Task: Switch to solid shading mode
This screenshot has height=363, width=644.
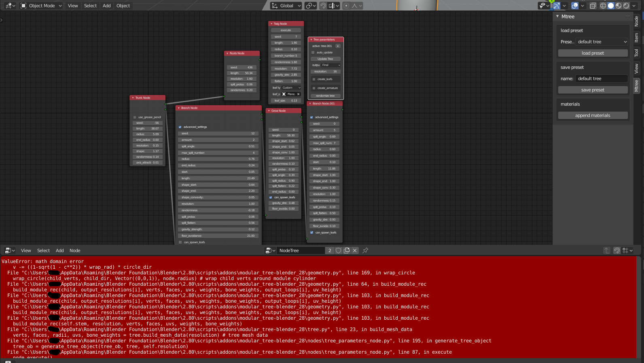Action: (611, 6)
